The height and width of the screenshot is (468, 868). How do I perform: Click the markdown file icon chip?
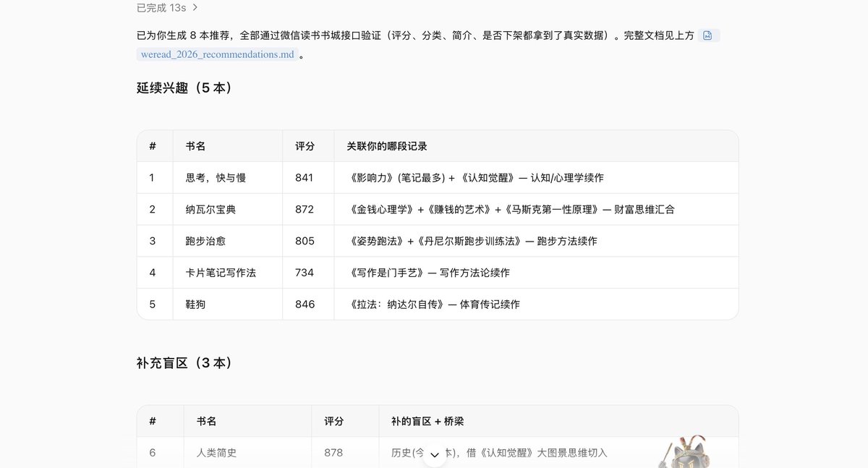(708, 35)
